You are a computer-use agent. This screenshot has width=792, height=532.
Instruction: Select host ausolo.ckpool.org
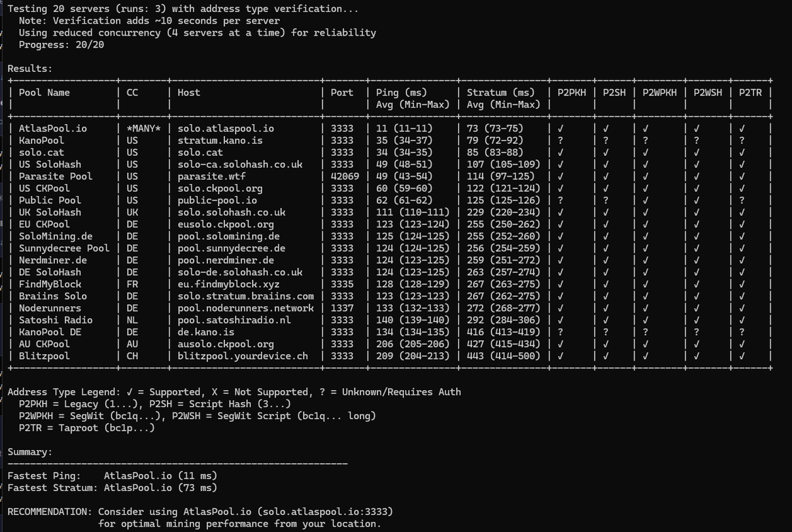tap(226, 344)
